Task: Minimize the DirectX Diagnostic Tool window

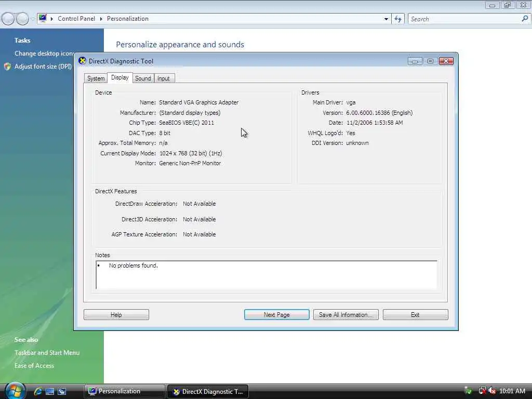Action: [415, 61]
